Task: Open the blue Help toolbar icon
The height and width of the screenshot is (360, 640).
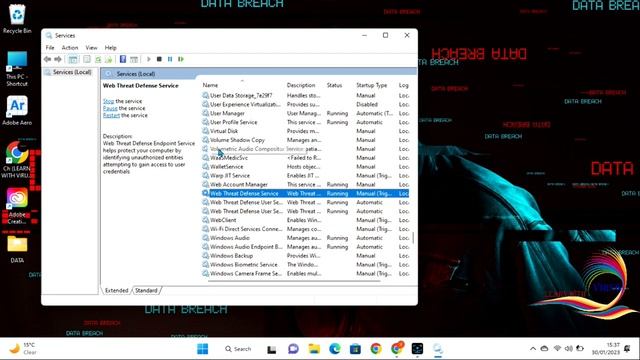Action: pos(122,59)
